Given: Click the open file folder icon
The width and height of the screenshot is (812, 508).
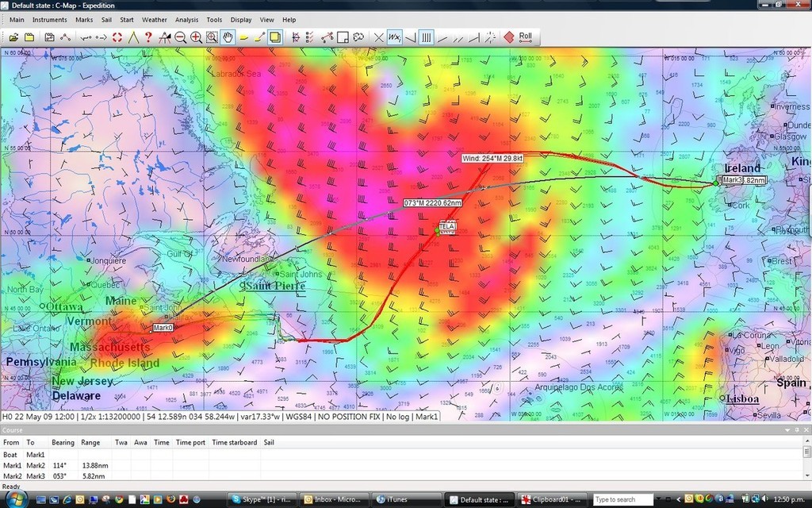Looking at the screenshot, I should (x=14, y=37).
